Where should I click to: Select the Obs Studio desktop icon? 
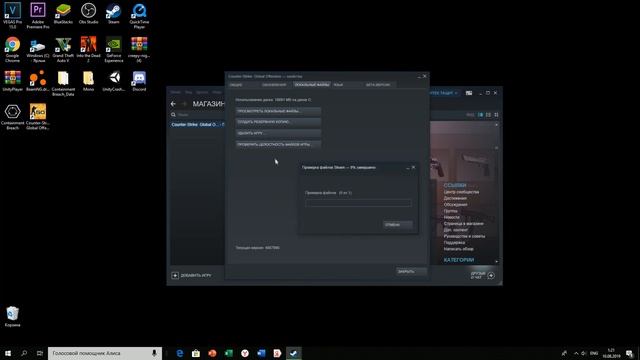[x=88, y=13]
